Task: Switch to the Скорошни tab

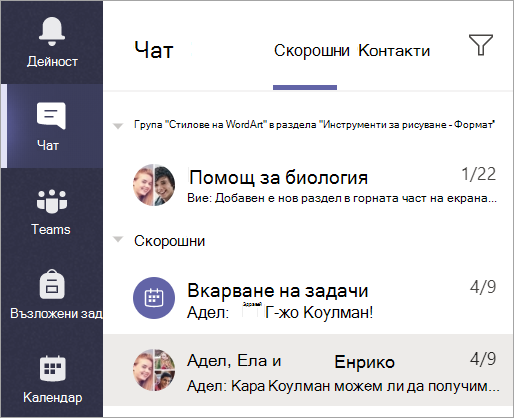Action: (311, 51)
